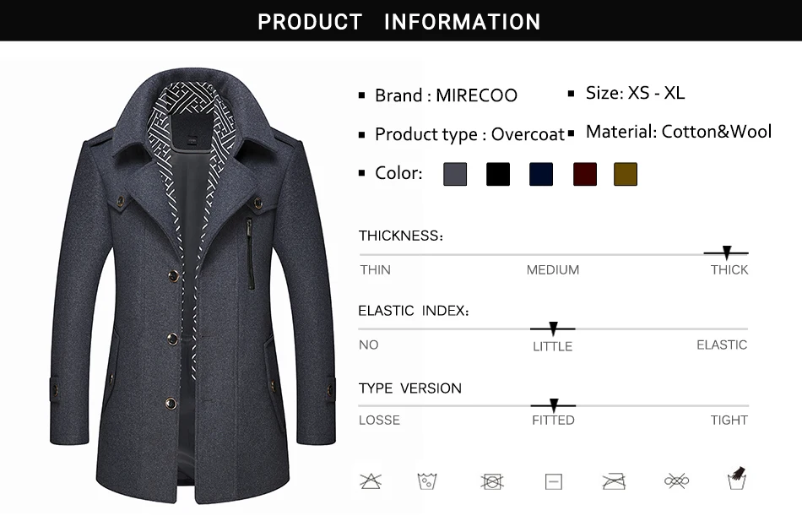The height and width of the screenshot is (532, 802).
Task: Click the machine wash tub icon
Action: coord(427,481)
